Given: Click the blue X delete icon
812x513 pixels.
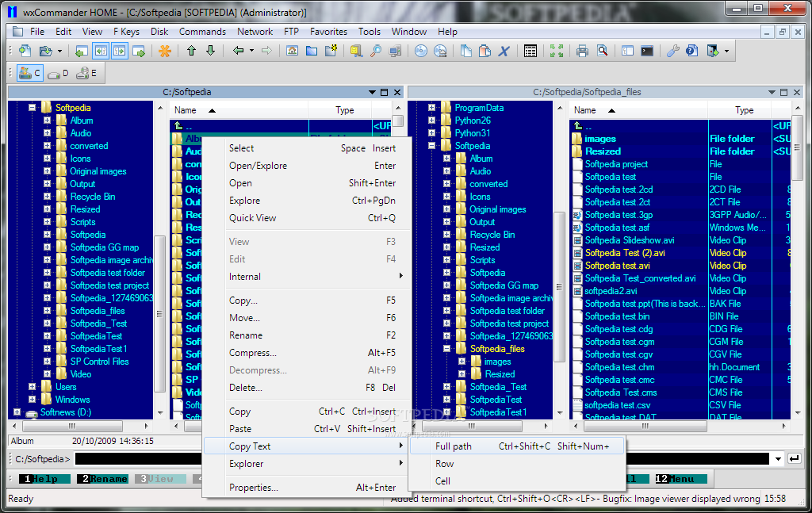Looking at the screenshot, I should [x=504, y=51].
